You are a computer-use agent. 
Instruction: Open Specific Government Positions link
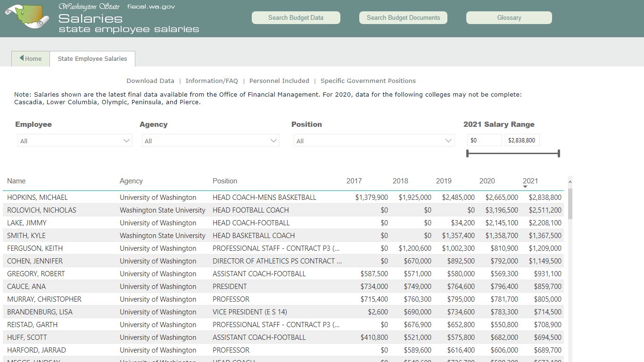tap(368, 81)
